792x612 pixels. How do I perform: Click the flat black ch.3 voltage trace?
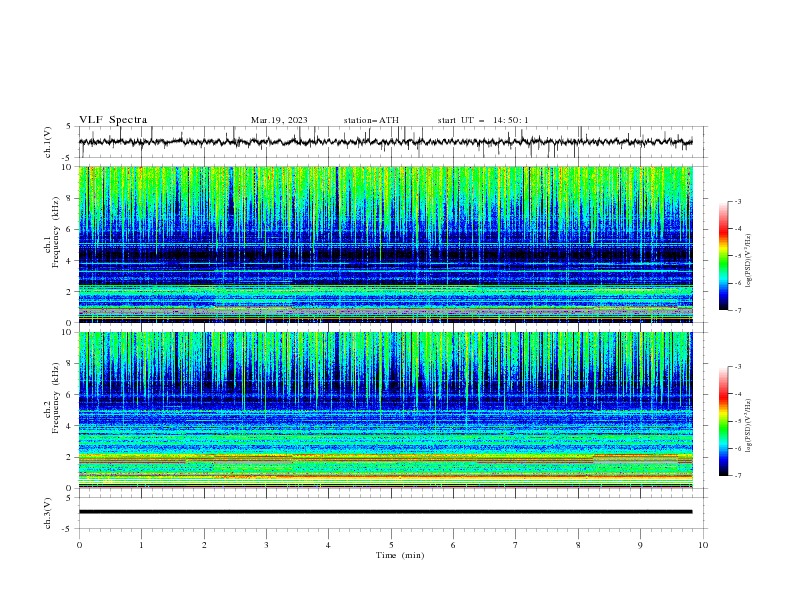click(x=385, y=512)
